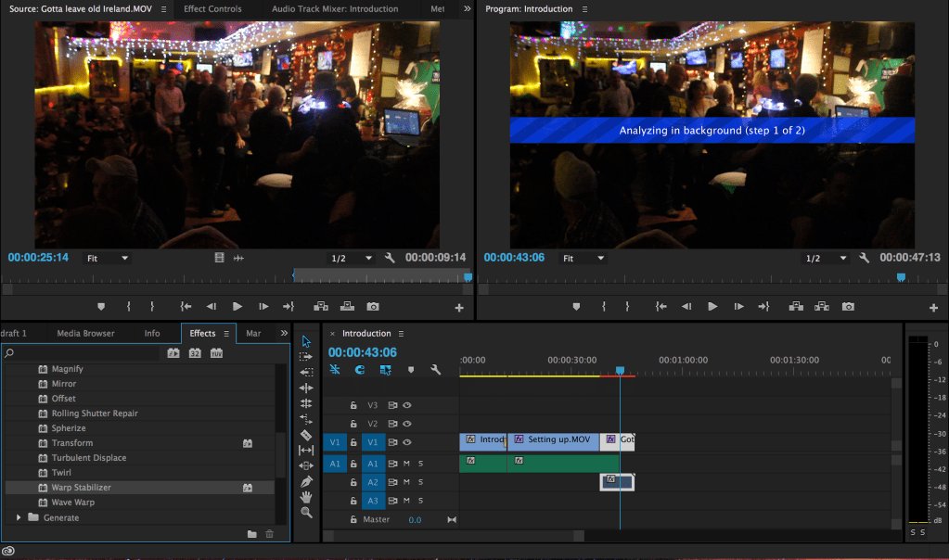Toggle lock on track V2

click(353, 424)
